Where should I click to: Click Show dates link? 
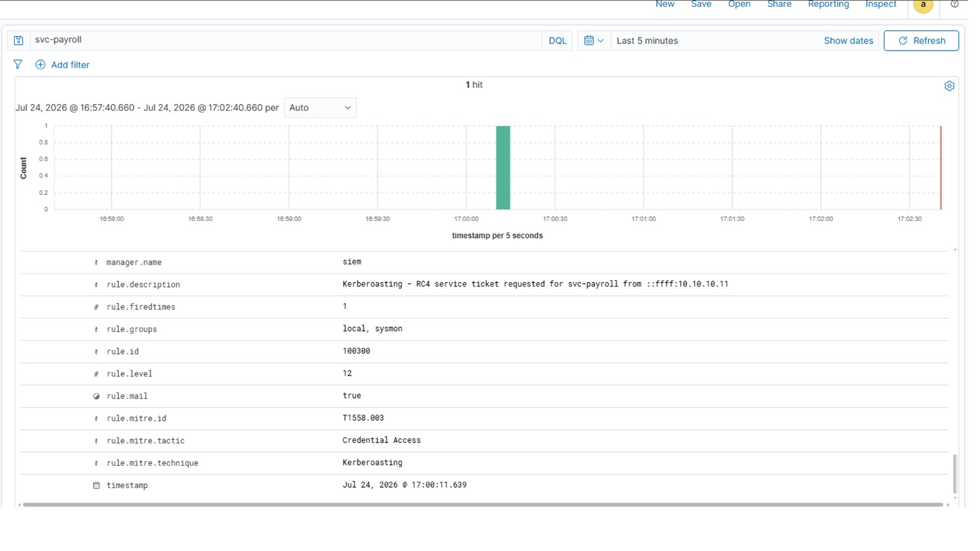pyautogui.click(x=848, y=40)
